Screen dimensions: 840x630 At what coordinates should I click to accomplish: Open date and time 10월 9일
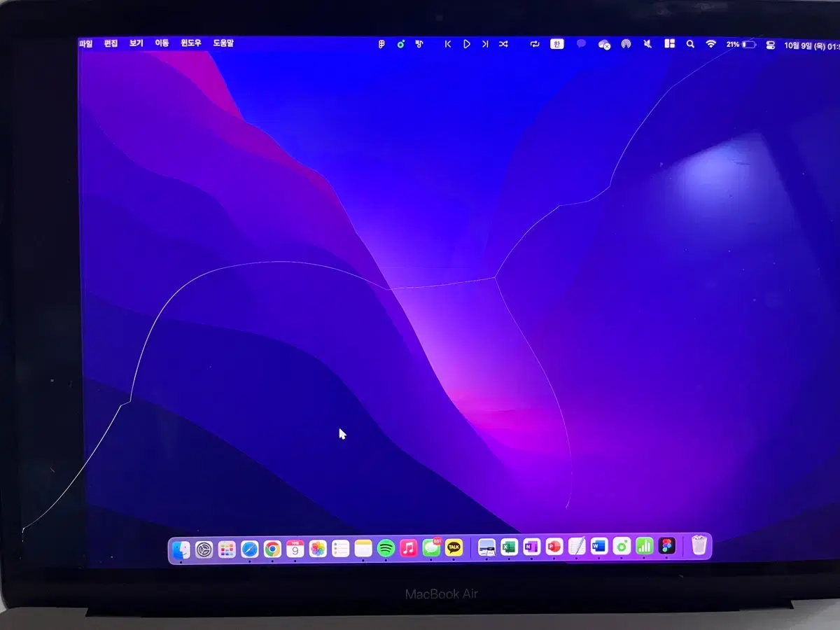[811, 45]
